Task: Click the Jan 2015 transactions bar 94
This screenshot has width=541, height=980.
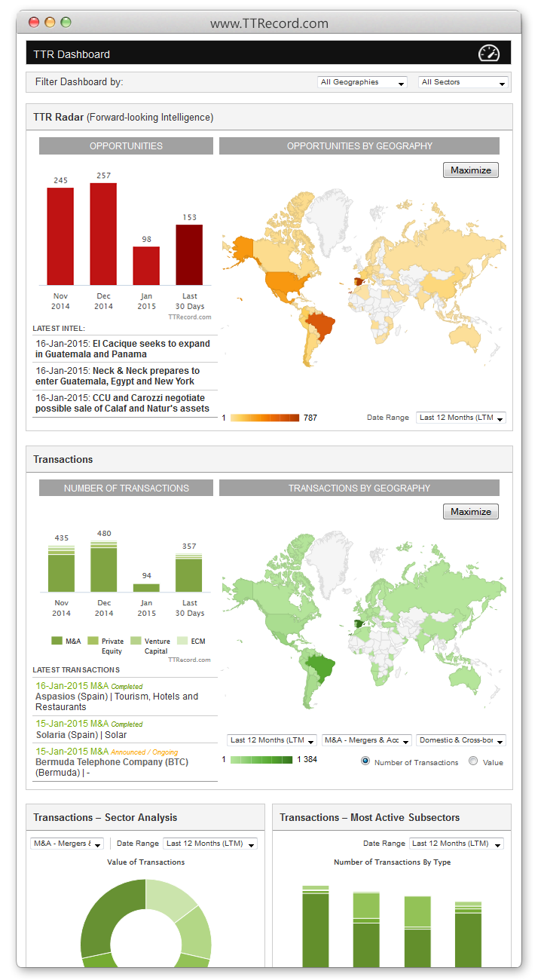Action: point(146,587)
